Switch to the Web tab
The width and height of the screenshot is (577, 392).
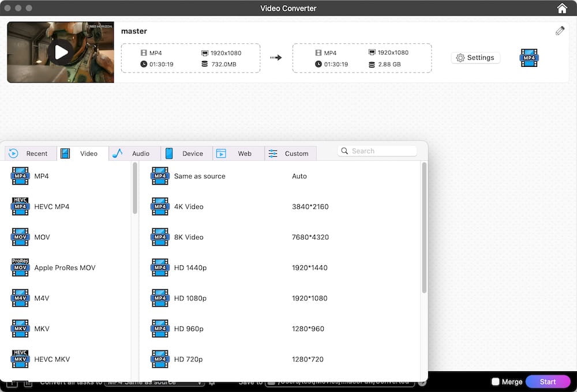(238, 153)
